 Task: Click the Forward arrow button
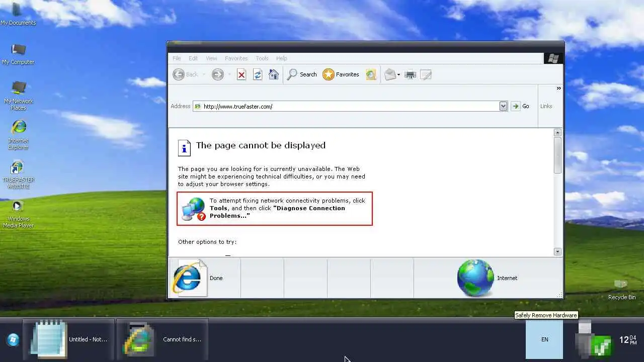pos(217,74)
